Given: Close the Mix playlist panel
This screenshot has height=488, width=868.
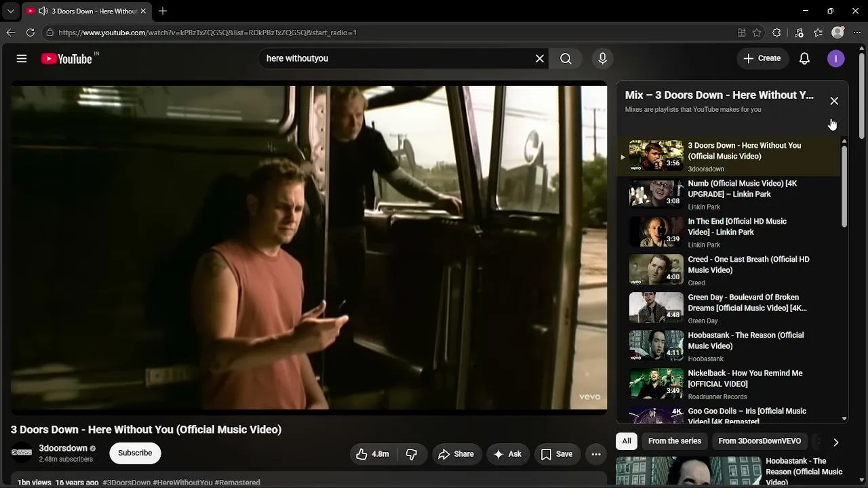Looking at the screenshot, I should (834, 101).
